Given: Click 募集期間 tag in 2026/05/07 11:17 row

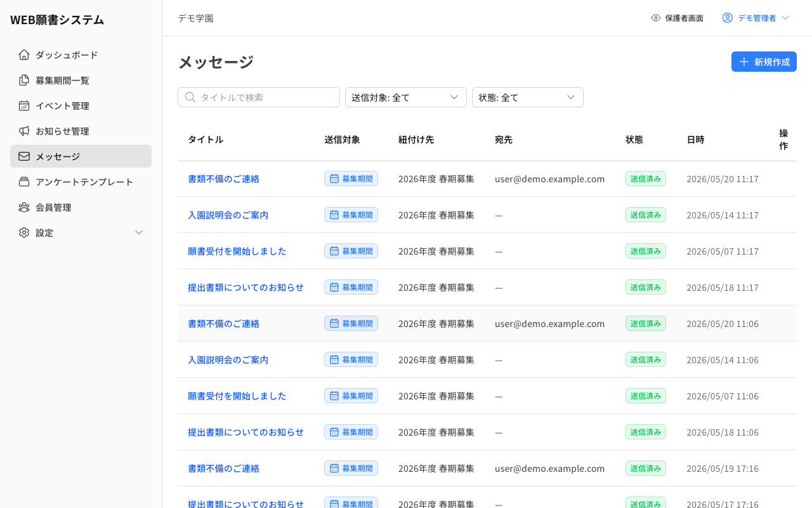Looking at the screenshot, I should point(351,251).
